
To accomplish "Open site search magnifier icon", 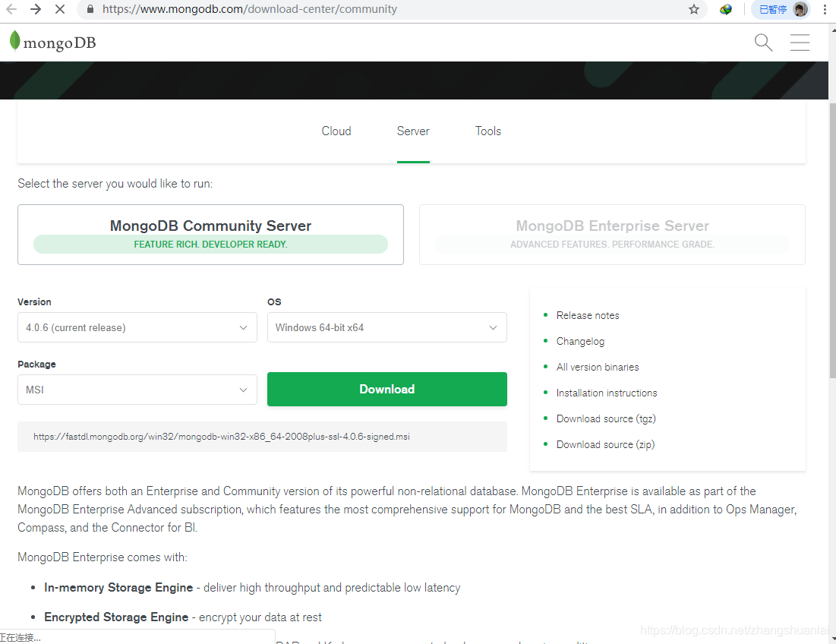I will (x=764, y=42).
